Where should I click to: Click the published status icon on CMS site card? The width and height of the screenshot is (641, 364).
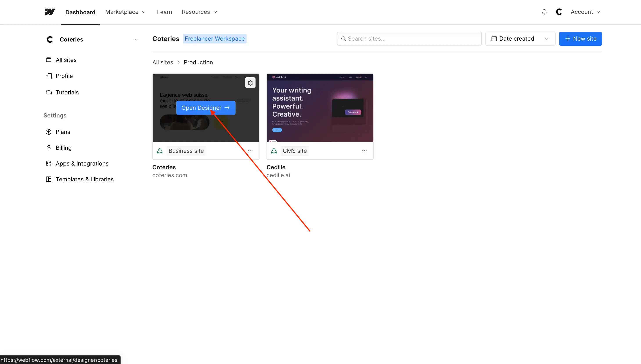(x=274, y=151)
